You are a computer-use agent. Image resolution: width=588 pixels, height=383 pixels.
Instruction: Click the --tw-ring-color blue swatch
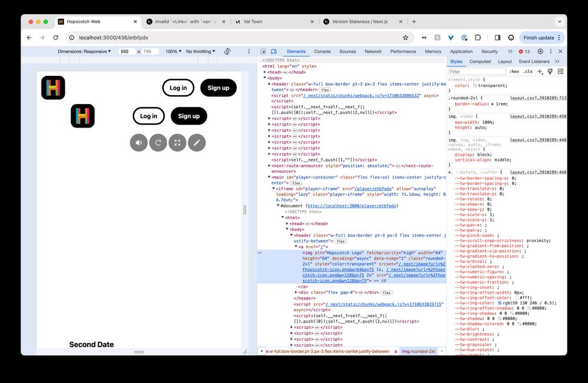[x=499, y=303]
